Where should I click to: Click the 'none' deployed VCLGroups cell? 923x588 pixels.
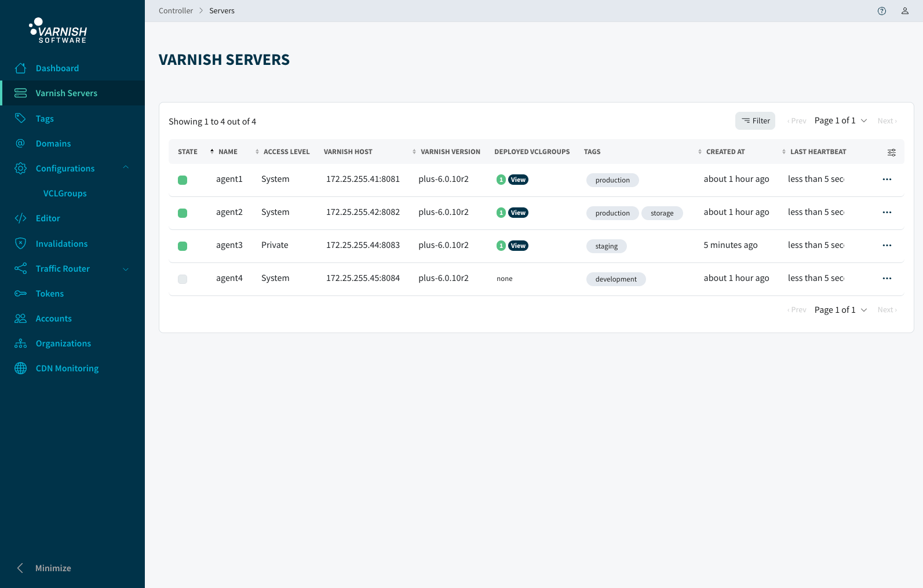(x=505, y=279)
